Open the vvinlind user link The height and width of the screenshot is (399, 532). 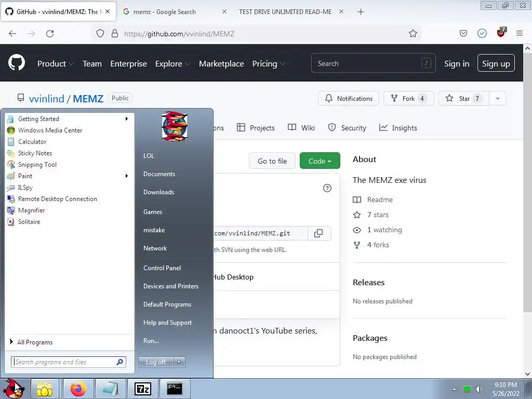(46, 98)
